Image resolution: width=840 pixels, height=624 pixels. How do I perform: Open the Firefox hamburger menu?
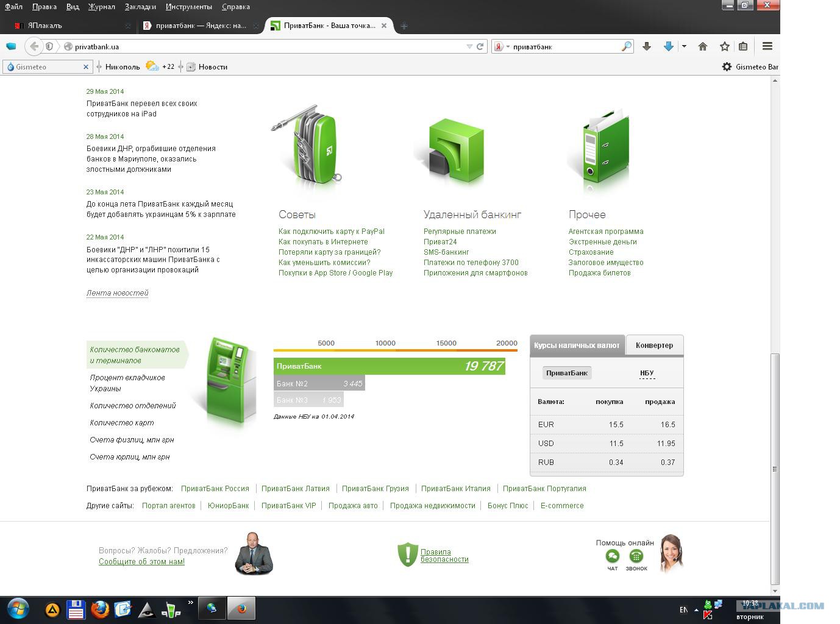767,46
